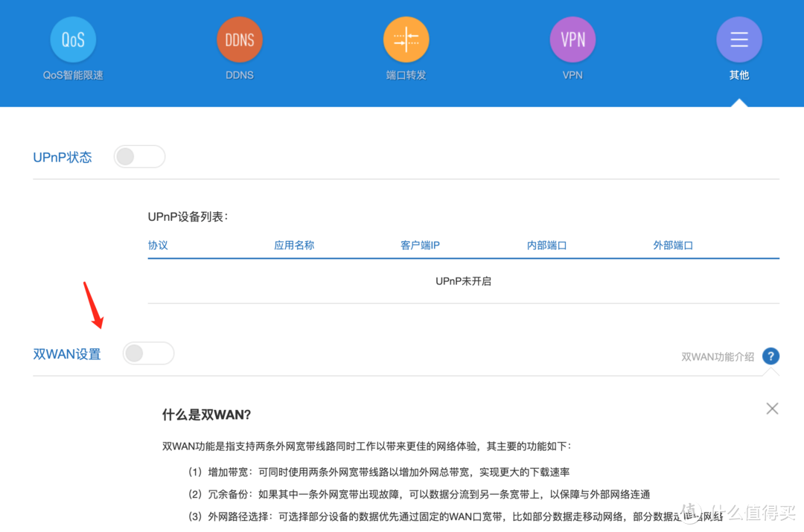
Task: Select the DDNS tab label
Action: click(239, 74)
